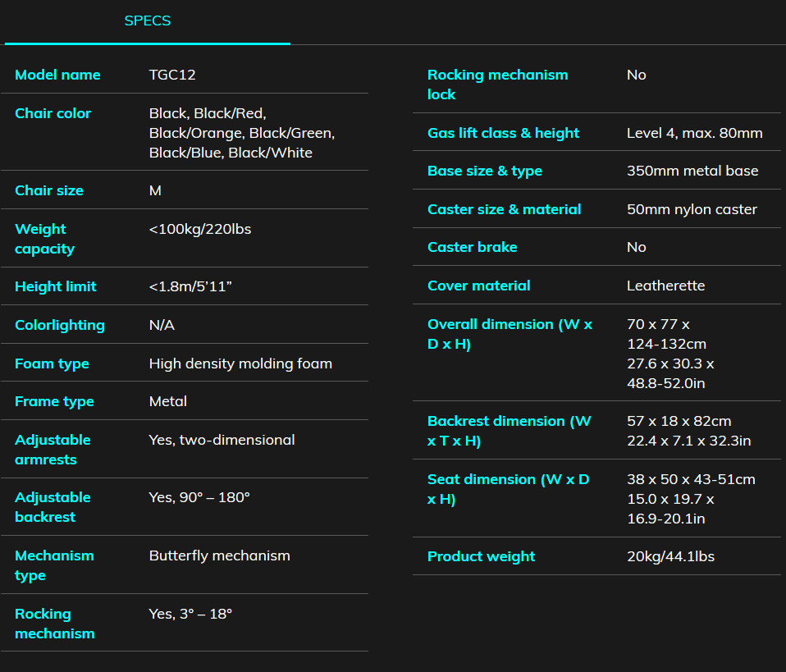Select the 'Chair color' label
Image resolution: width=786 pixels, height=672 pixels.
[x=53, y=113]
